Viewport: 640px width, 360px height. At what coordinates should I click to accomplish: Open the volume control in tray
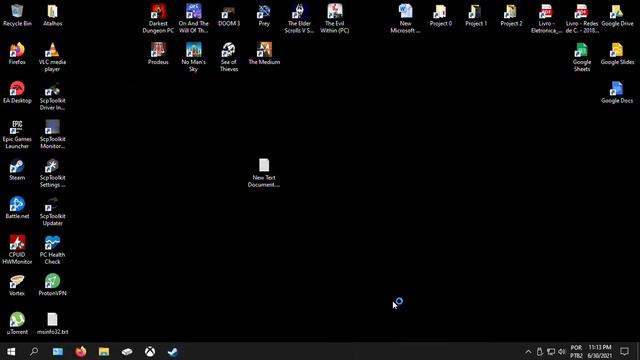(562, 351)
